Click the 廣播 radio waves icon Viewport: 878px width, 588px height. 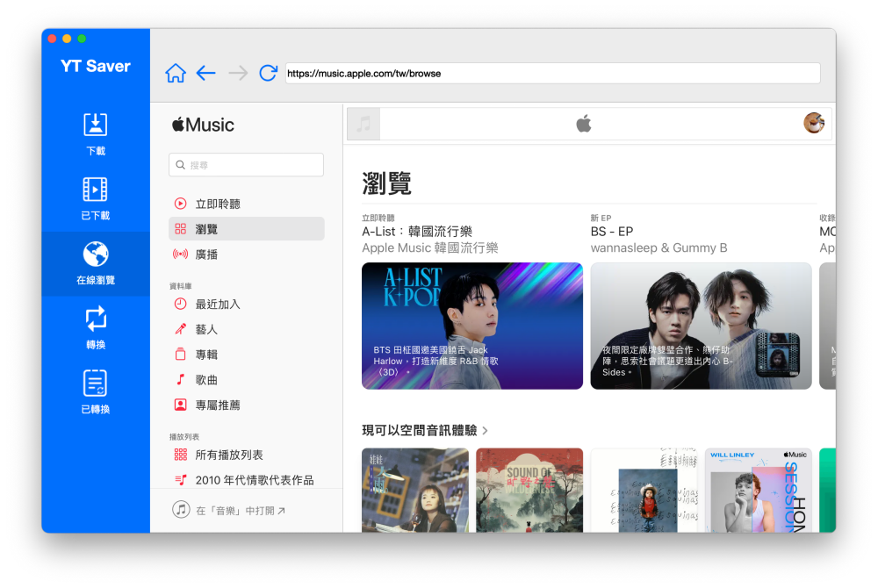tap(180, 254)
